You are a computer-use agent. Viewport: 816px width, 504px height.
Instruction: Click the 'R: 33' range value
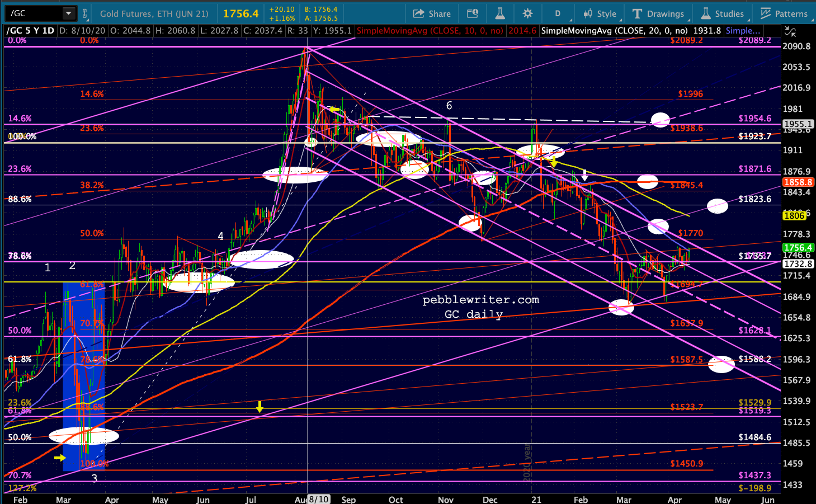[298, 31]
